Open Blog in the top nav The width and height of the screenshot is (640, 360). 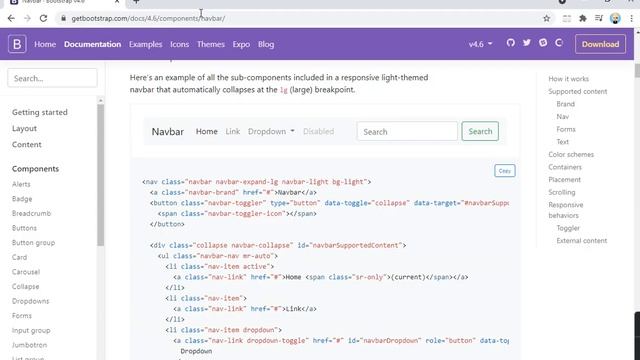click(266, 44)
